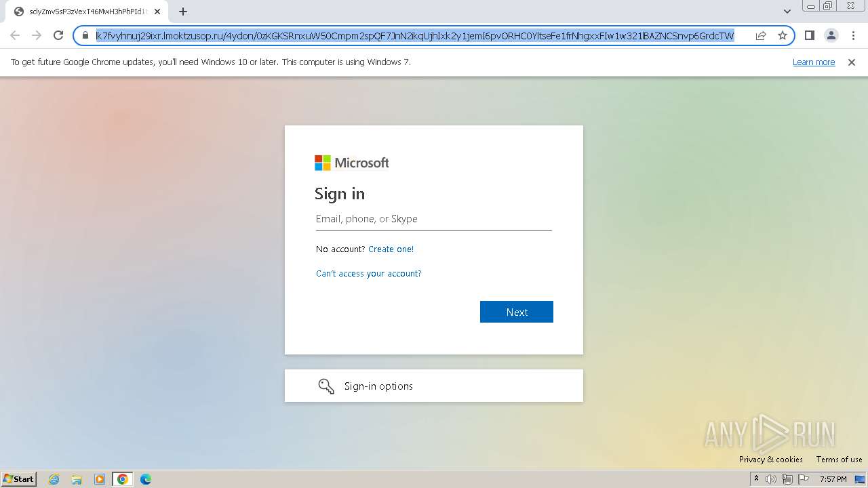Click the key icon for sign-in options

coord(326,386)
